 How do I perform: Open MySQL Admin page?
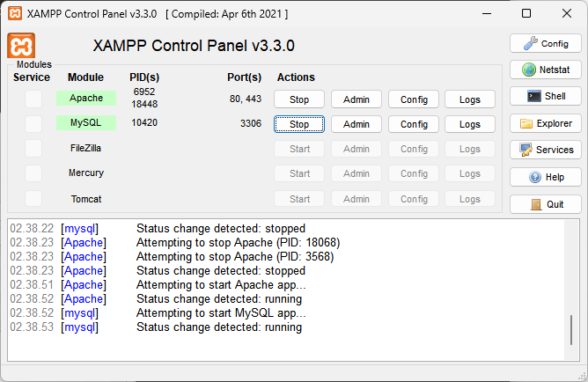[x=356, y=124]
